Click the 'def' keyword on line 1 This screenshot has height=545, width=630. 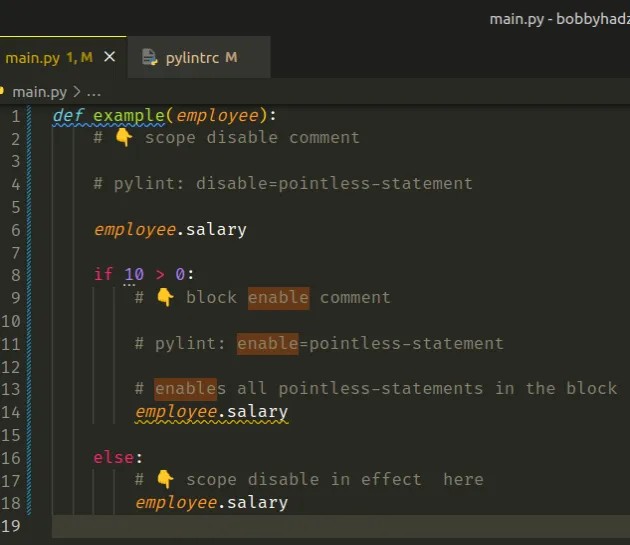[x=68, y=115]
